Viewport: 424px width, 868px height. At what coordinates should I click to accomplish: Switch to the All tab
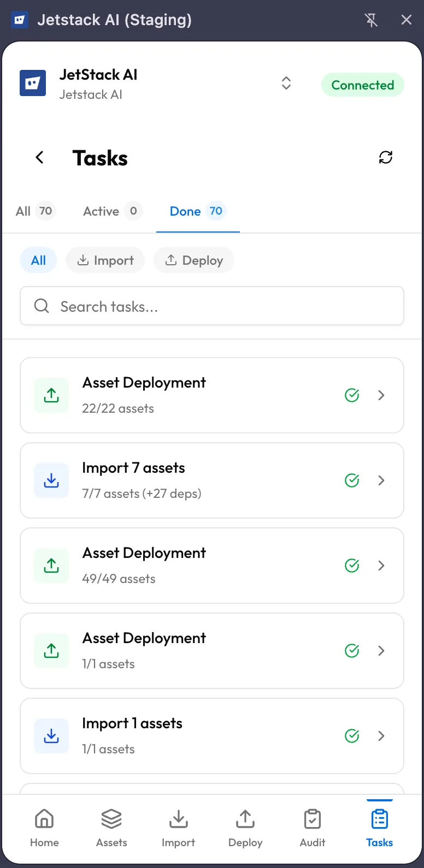click(36, 211)
